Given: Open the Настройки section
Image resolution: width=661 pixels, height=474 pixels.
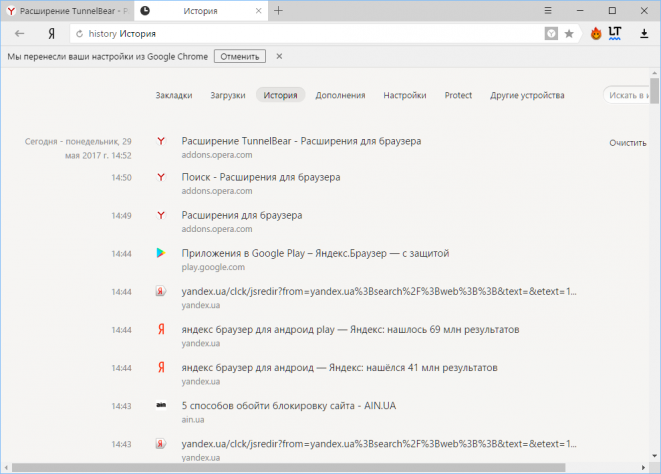Looking at the screenshot, I should click(x=405, y=95).
